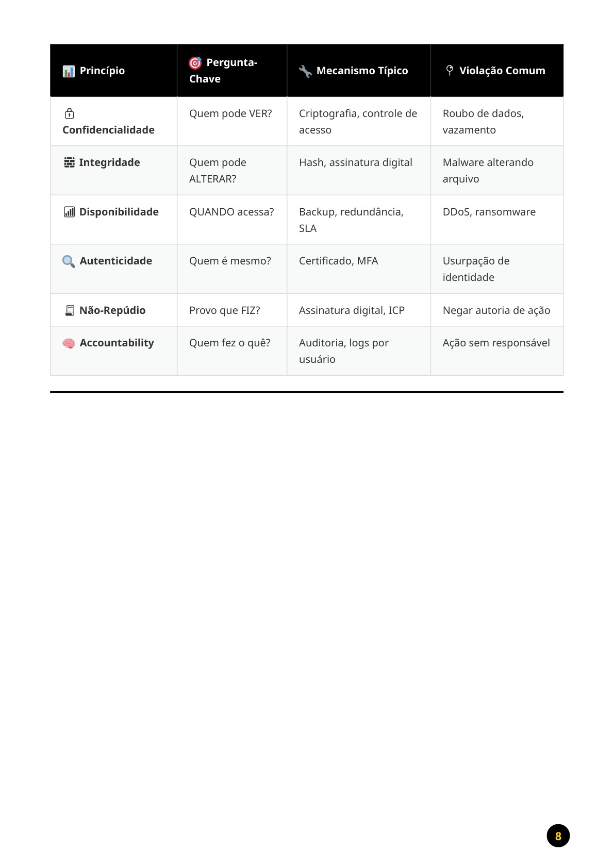
Task: Click the brain icon beside Accountability
Action: [x=69, y=343]
